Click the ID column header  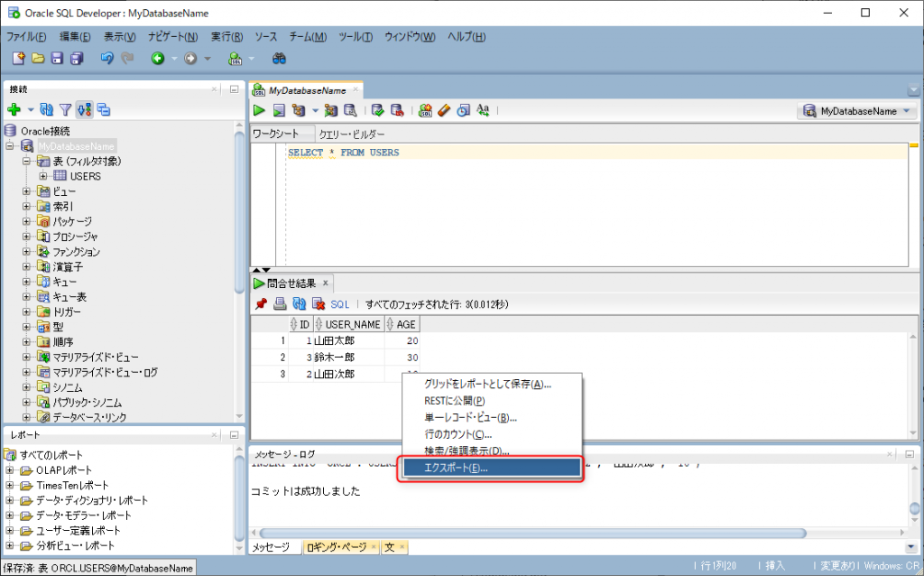pyautogui.click(x=300, y=324)
